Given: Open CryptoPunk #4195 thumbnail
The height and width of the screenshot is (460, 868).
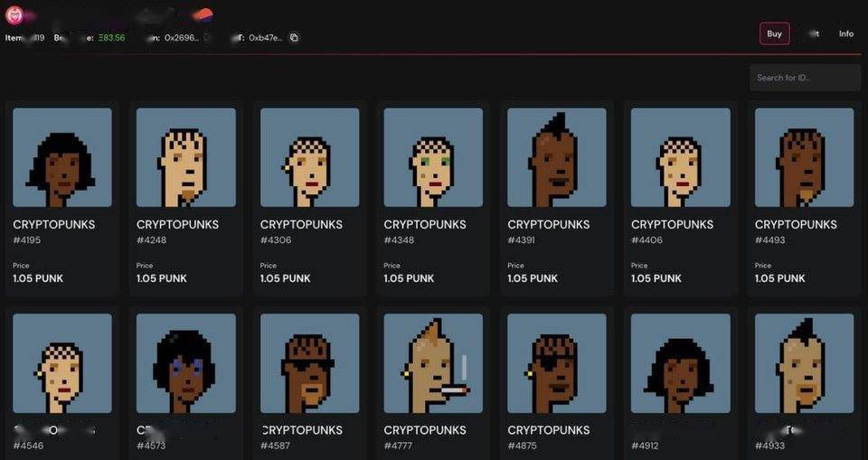Looking at the screenshot, I should point(62,157).
